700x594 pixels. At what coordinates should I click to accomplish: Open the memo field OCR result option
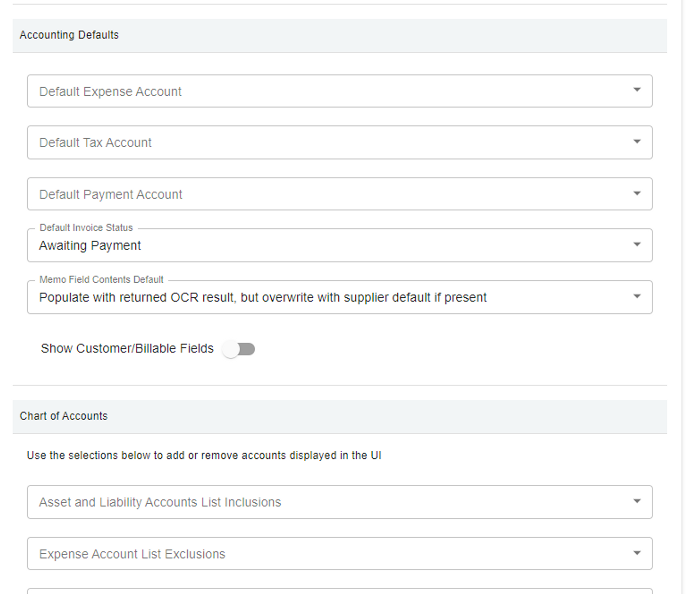point(262,297)
